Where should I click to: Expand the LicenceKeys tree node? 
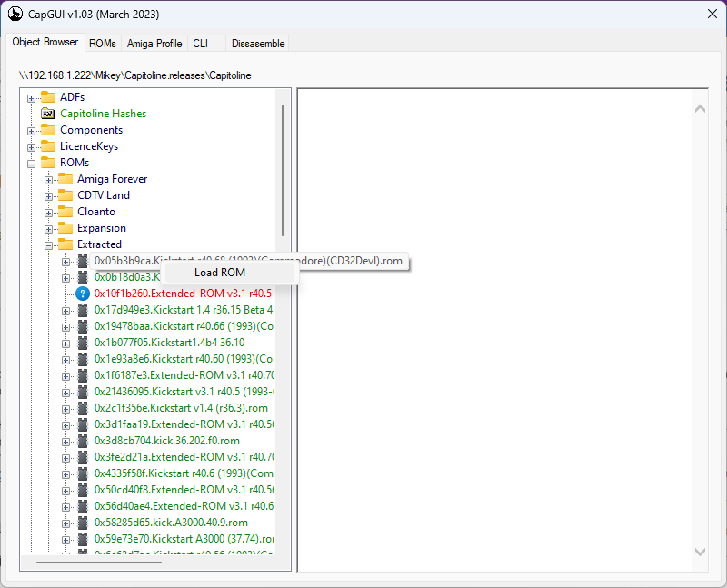[x=31, y=147]
